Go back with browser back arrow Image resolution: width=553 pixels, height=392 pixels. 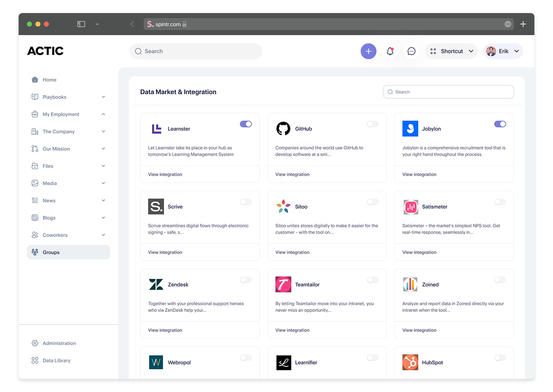point(132,24)
